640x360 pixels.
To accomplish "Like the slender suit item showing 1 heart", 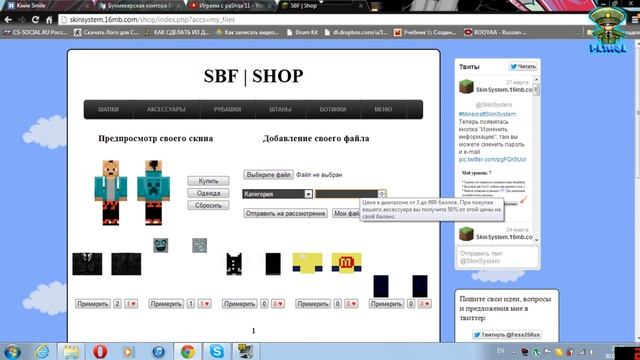I will pyautogui.click(x=131, y=304).
